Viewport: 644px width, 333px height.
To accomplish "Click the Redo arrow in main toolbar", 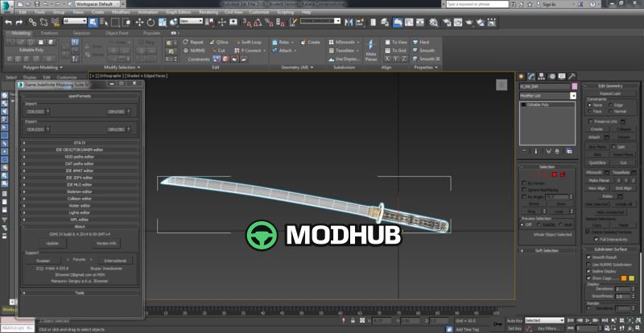I will point(19,23).
